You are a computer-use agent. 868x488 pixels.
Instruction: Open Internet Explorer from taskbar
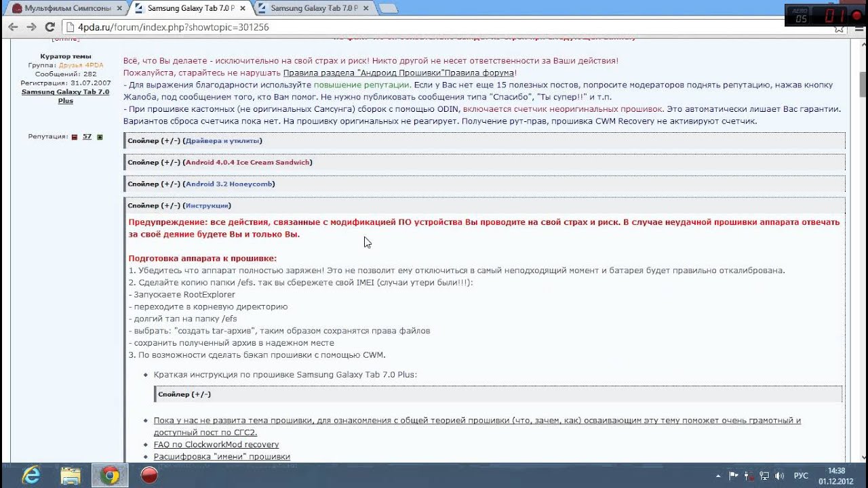(31, 475)
